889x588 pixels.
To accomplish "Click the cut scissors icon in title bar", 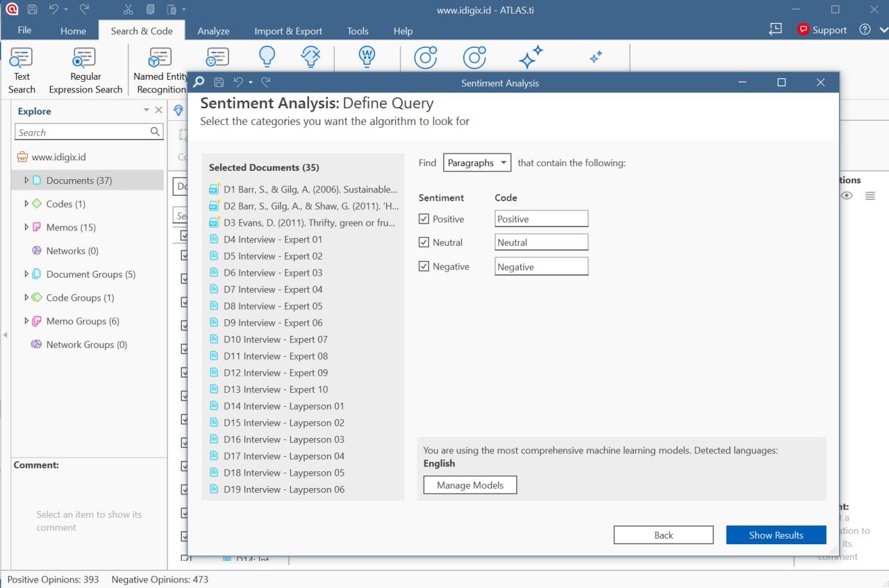I will [128, 10].
